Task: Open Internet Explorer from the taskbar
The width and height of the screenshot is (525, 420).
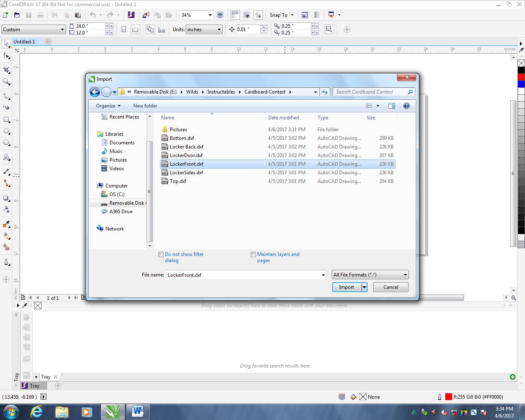Action: [37, 412]
